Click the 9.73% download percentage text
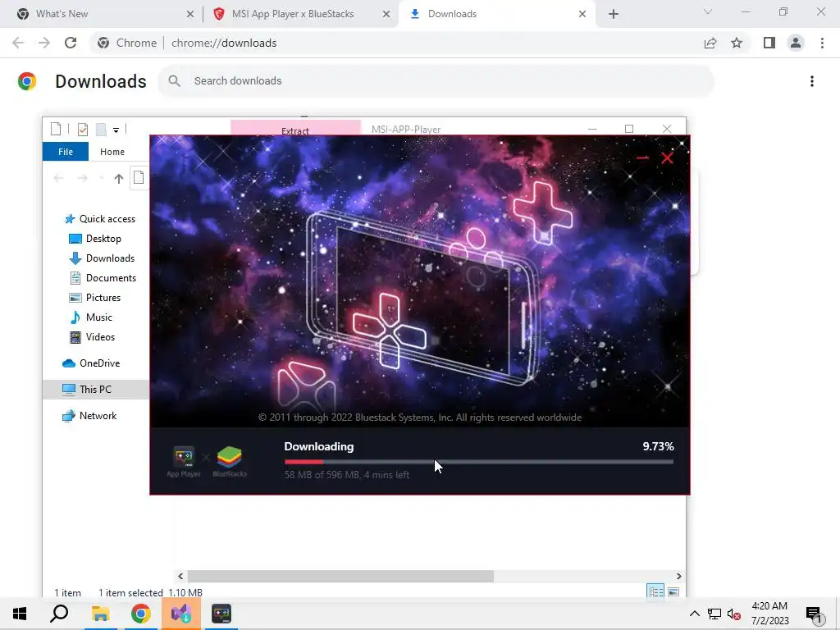 click(659, 446)
